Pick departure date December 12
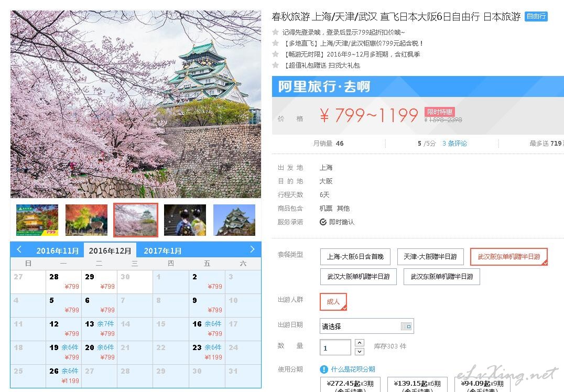 coord(63,329)
